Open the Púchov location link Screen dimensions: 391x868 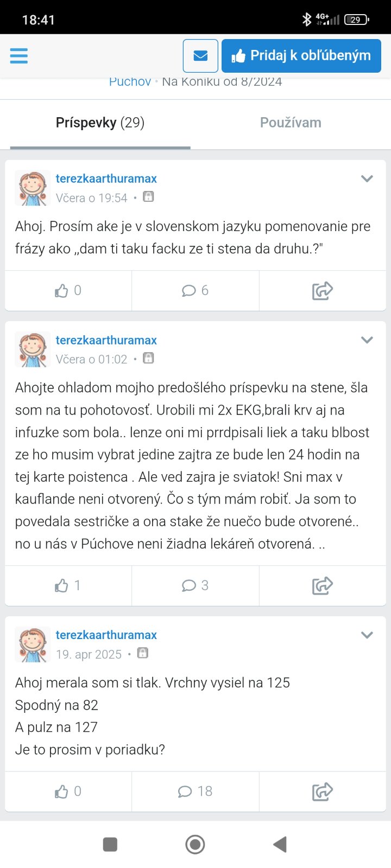[x=130, y=82]
